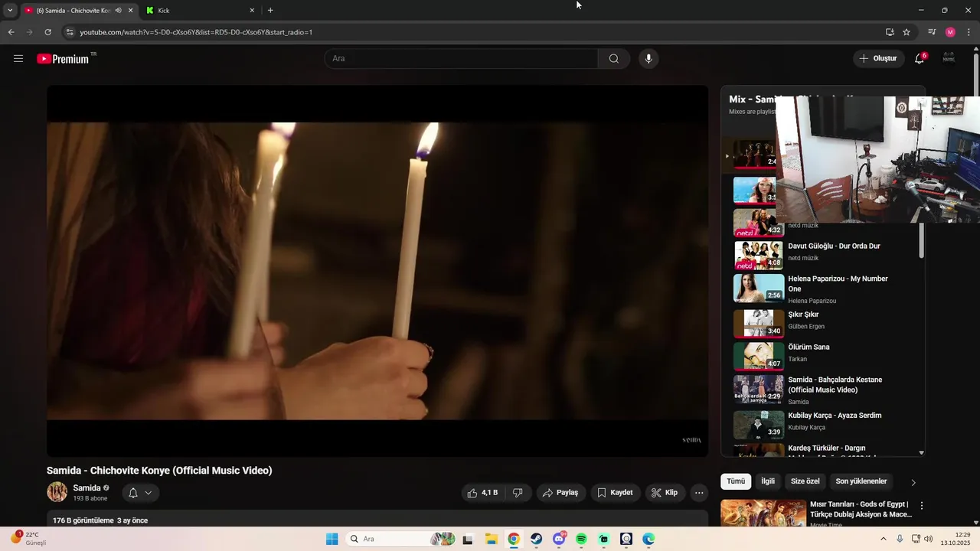The height and width of the screenshot is (551, 980).
Task: Open the YouTube hamburger guide menu
Action: click(x=18, y=58)
